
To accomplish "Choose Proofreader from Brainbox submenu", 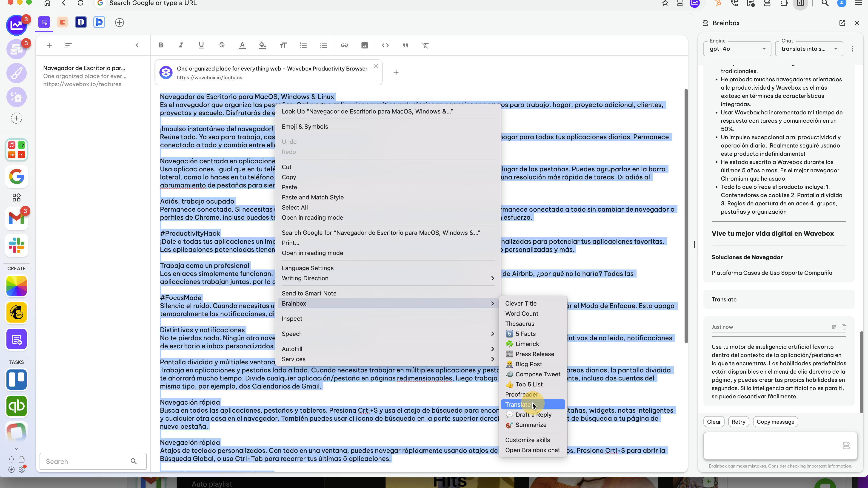I will click(x=532, y=394).
